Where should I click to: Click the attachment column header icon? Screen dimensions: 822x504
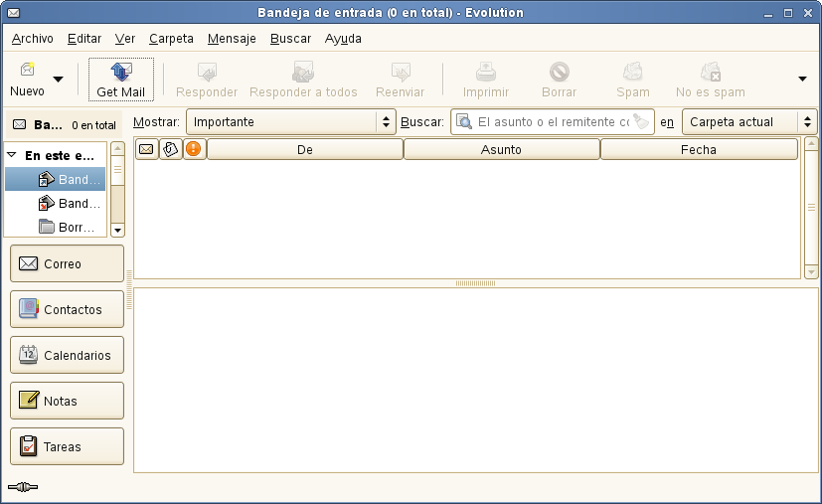(x=170, y=149)
